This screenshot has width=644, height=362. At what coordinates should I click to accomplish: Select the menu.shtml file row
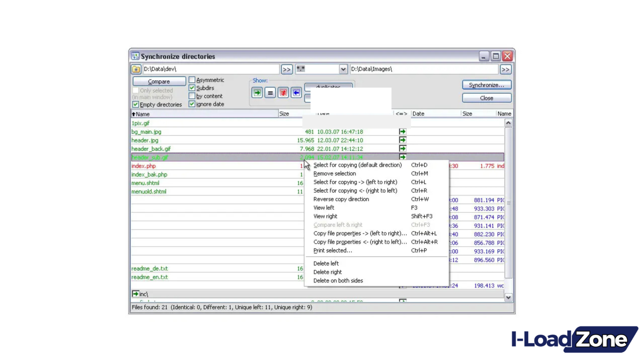click(x=317, y=183)
